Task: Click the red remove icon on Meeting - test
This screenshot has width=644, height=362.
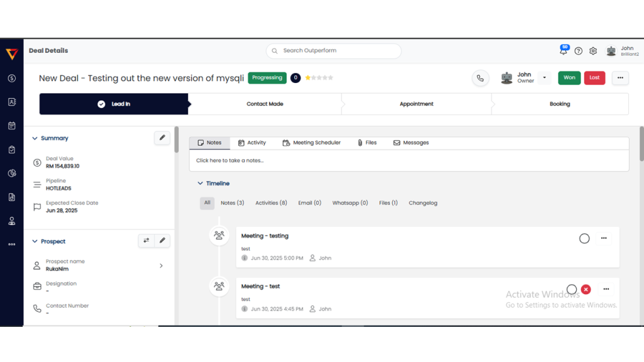Action: click(586, 289)
